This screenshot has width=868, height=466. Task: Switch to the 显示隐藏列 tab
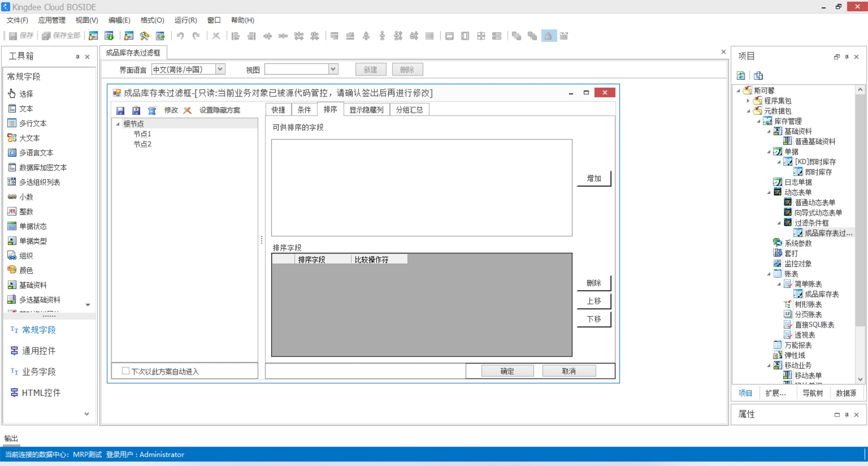367,110
